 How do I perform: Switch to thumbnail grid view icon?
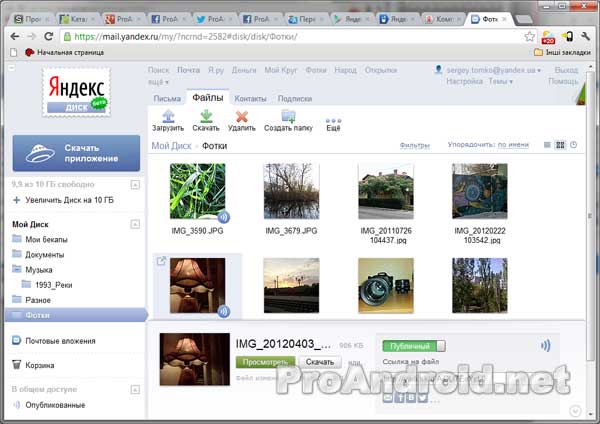click(560, 145)
